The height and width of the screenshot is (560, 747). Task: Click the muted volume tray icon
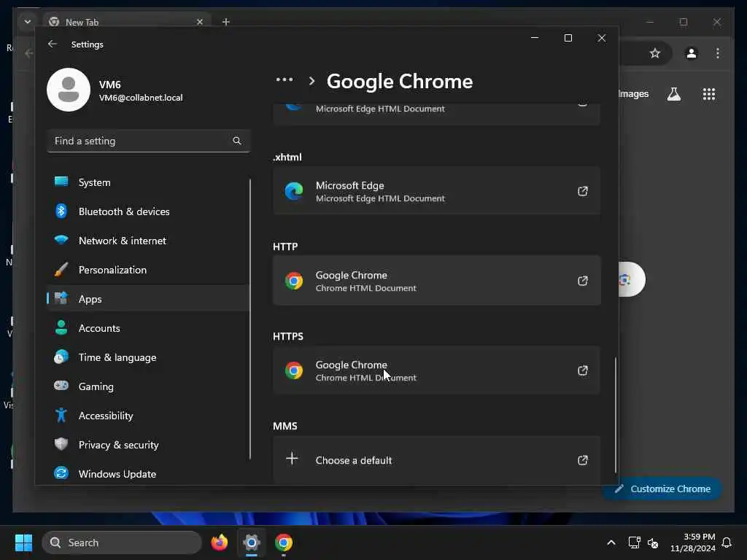pyautogui.click(x=653, y=542)
